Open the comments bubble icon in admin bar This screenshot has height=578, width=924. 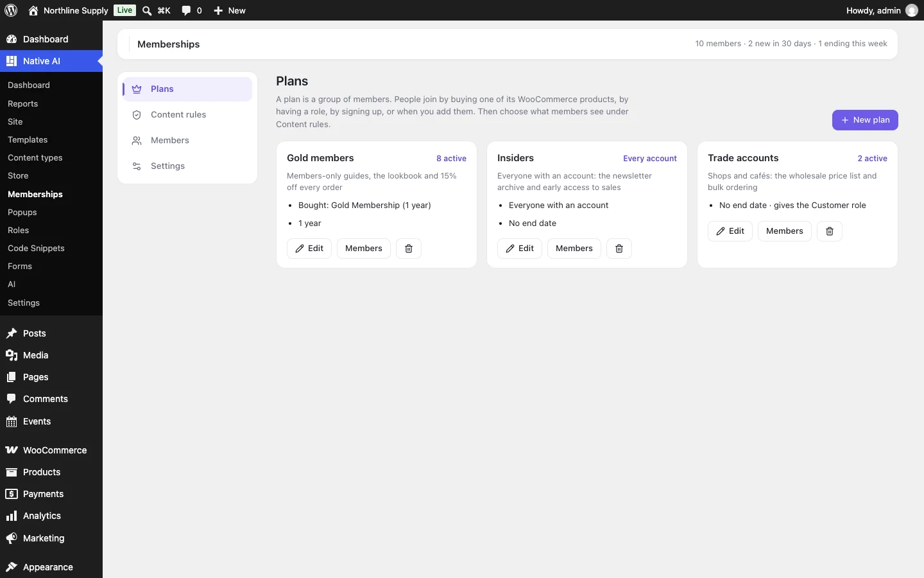pyautogui.click(x=186, y=10)
